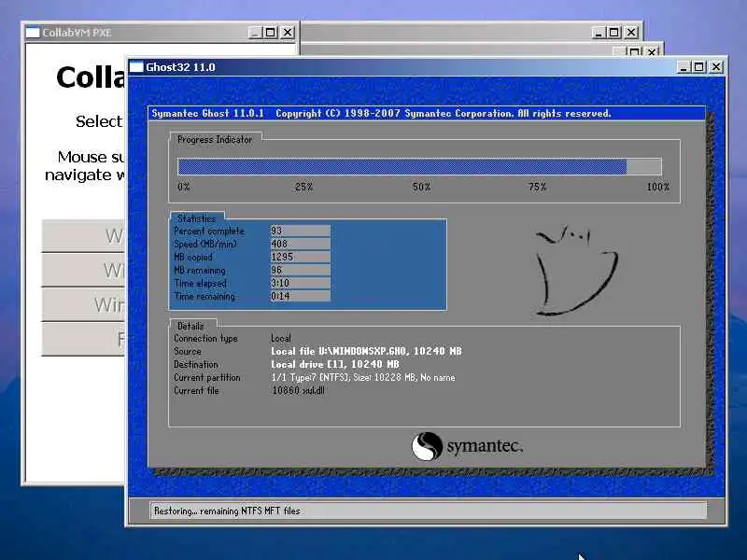Screen dimensions: 747x560
Task: Maximize the Ghost32 11.0 window
Action: click(x=698, y=67)
